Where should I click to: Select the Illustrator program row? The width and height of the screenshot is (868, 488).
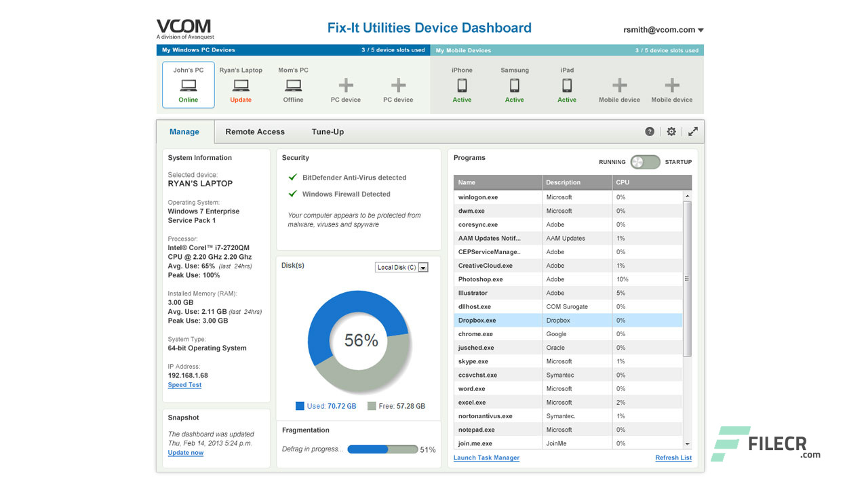[x=568, y=293]
